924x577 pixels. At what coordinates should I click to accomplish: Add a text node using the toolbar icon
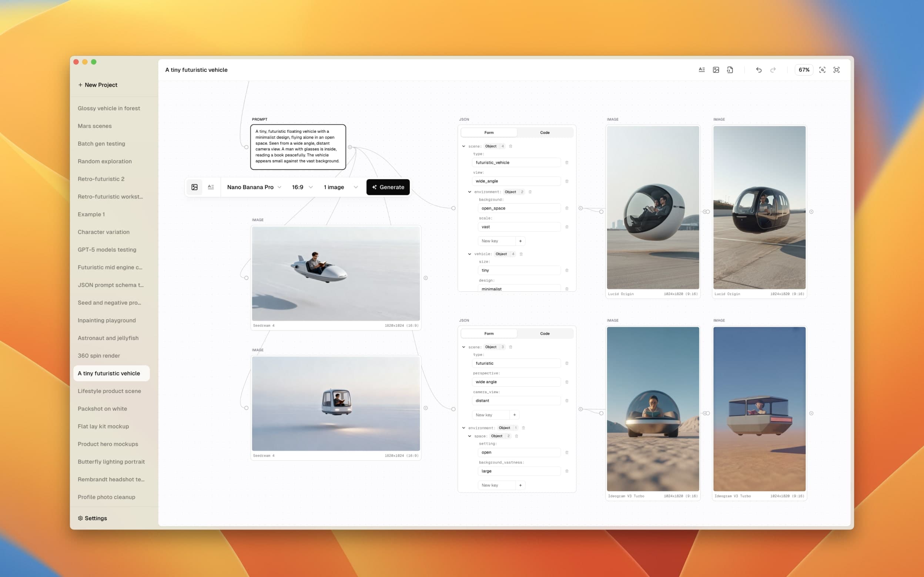coord(702,70)
